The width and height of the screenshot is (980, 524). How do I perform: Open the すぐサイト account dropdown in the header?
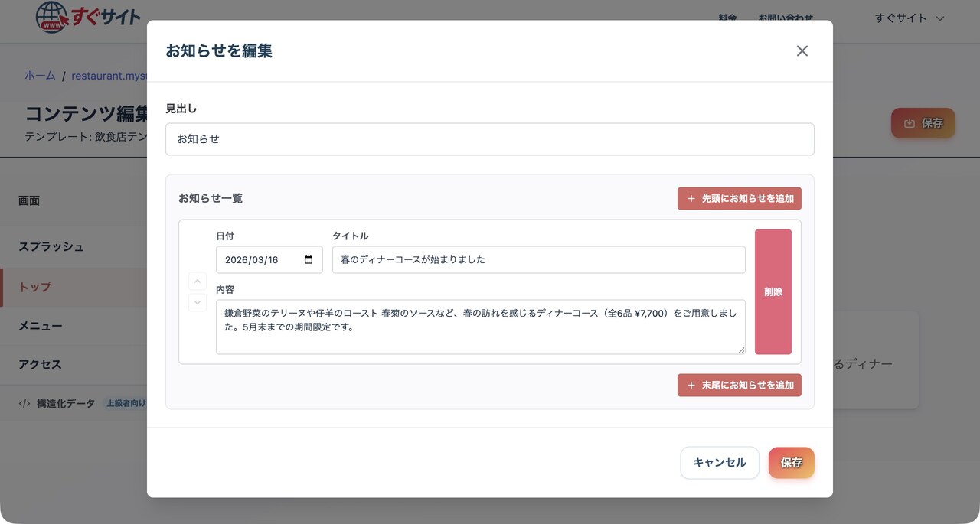point(909,18)
